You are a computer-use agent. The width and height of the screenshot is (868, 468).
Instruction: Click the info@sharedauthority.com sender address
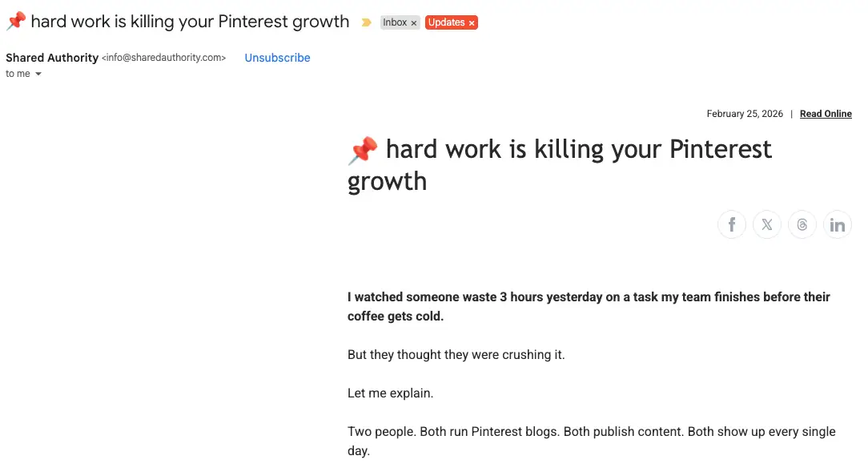click(164, 58)
